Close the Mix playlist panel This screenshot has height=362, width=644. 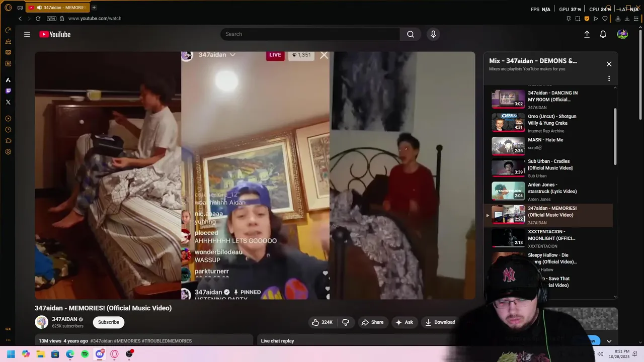coord(609,64)
